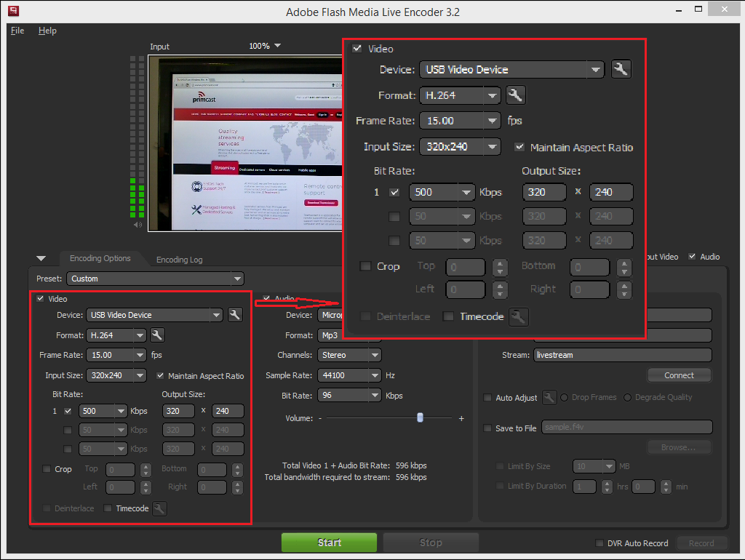Toggle Maintain Aspect Ratio in original Video panel

pos(160,376)
